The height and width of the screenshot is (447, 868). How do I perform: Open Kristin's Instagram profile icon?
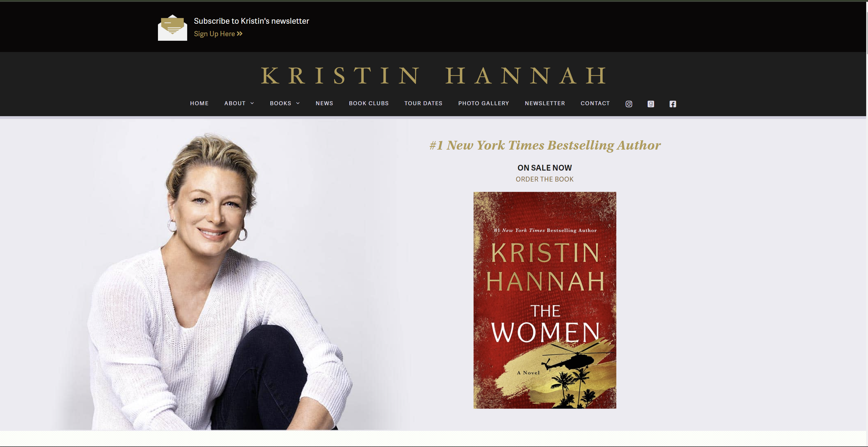coord(629,104)
